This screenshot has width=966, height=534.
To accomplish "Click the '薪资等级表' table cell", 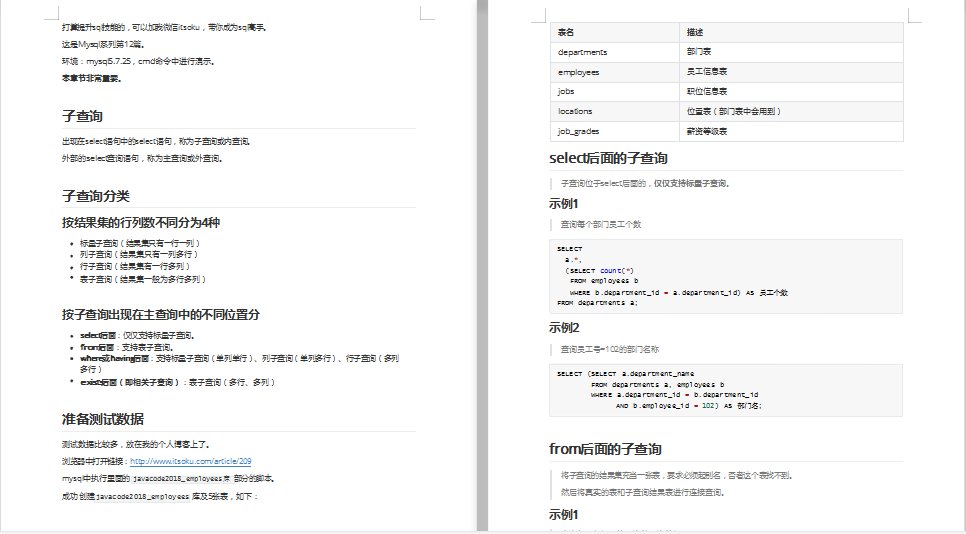I will 791,131.
